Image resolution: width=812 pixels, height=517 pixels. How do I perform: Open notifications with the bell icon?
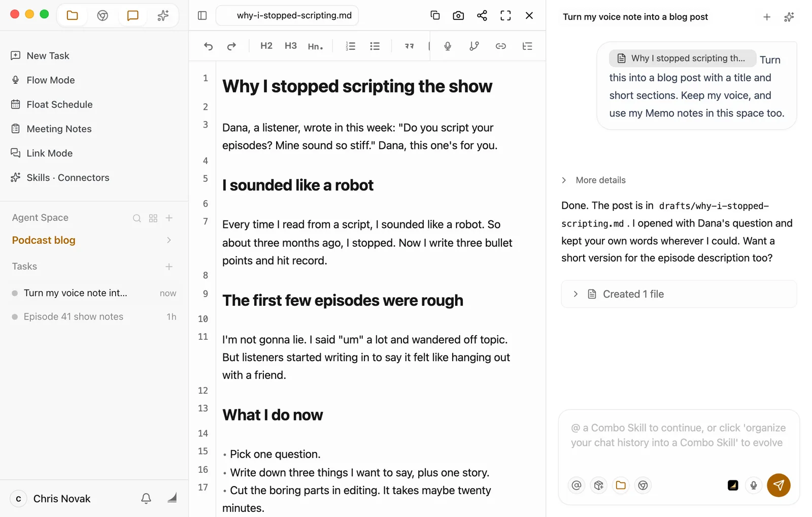click(x=146, y=499)
